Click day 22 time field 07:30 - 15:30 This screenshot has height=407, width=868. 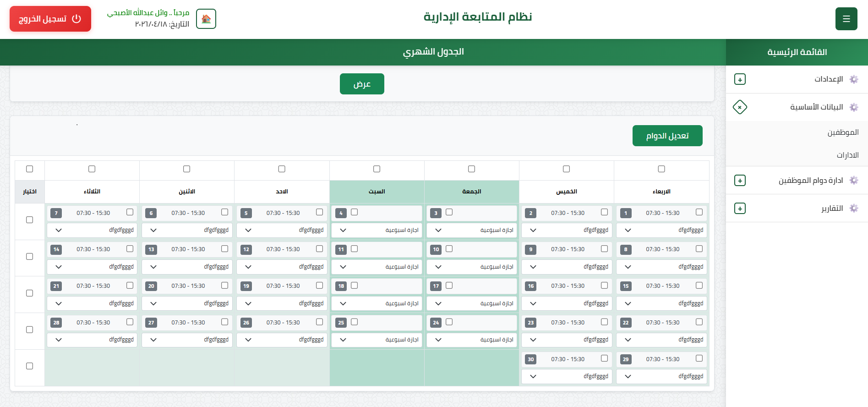point(663,323)
